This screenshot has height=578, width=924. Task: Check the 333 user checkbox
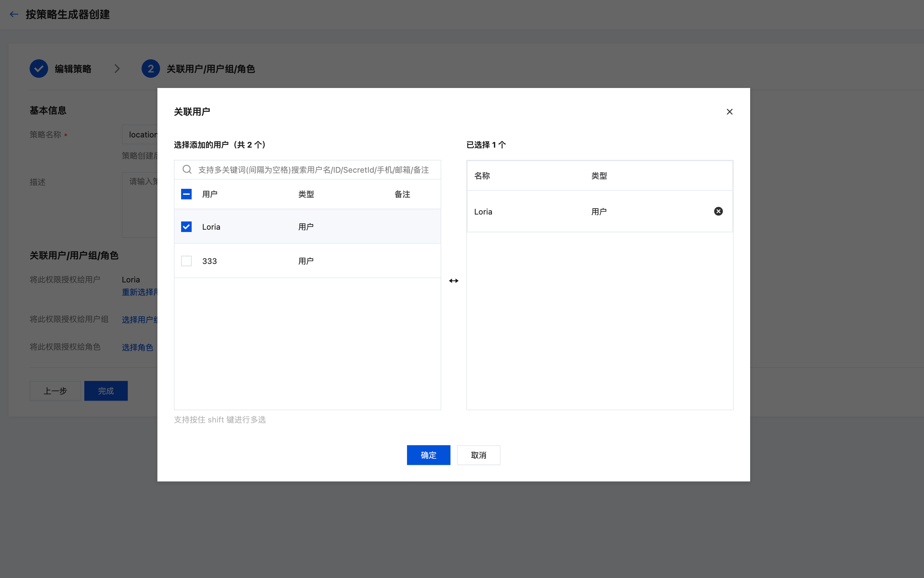click(x=186, y=261)
